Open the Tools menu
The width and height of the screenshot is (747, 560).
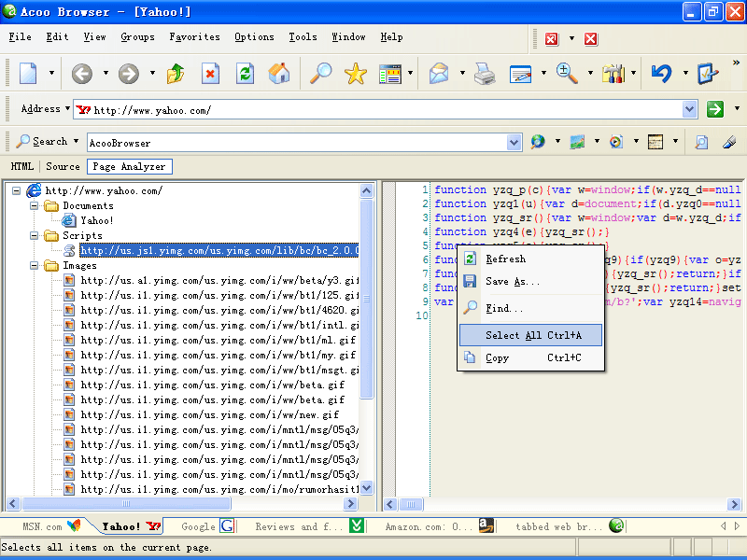[x=303, y=37]
